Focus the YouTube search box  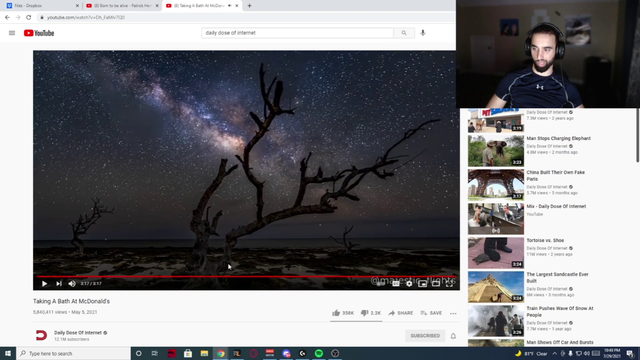point(297,33)
